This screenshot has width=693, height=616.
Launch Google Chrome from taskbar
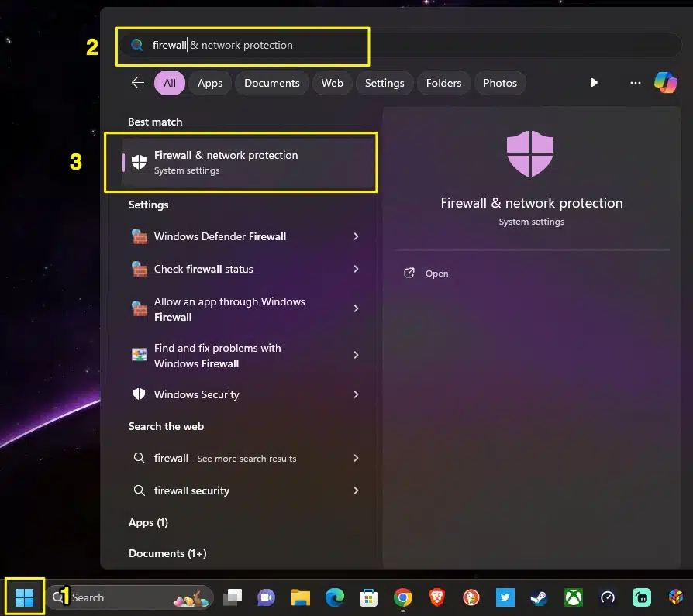tap(402, 597)
